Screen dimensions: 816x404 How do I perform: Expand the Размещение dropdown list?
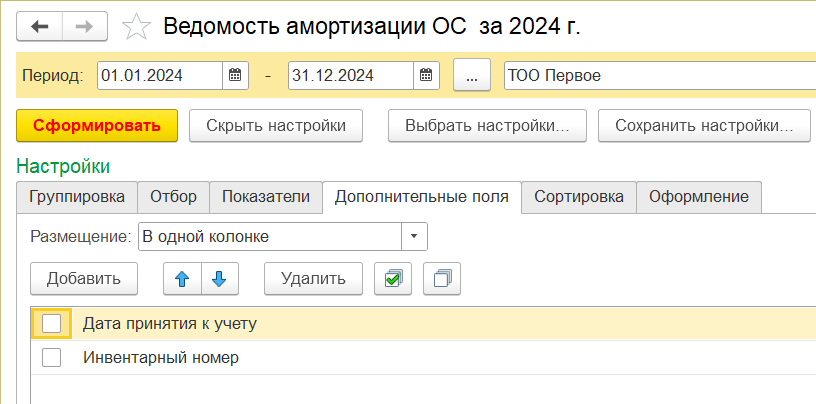[x=414, y=236]
